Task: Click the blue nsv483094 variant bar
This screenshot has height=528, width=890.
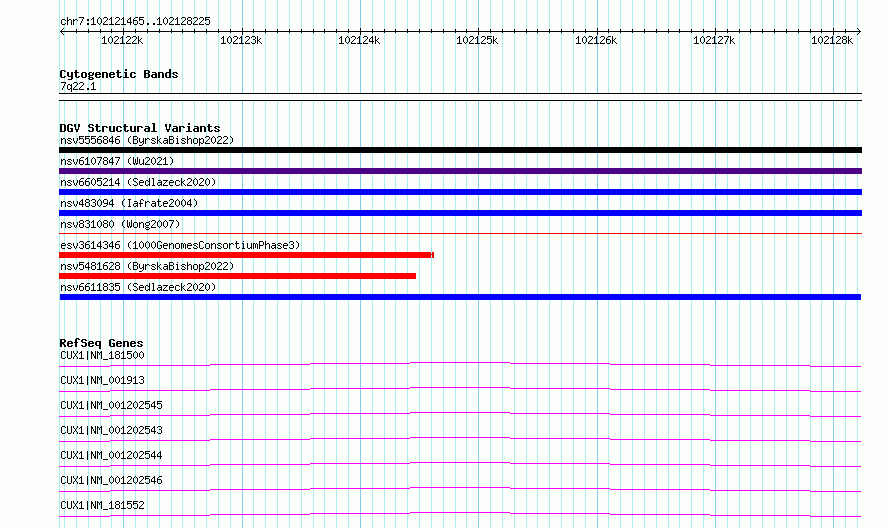Action: (460, 213)
